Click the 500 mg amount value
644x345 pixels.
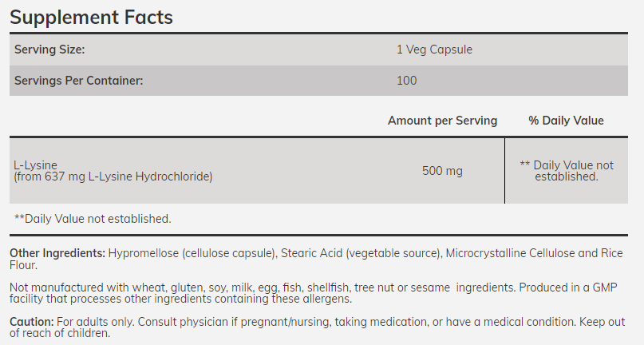442,171
